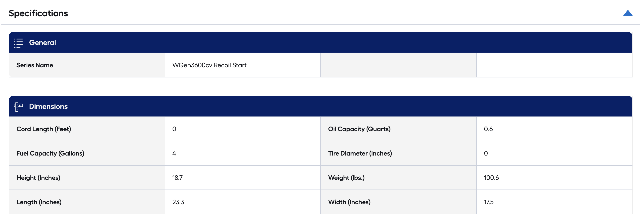Click the Weight (lbs.) label
This screenshot has height=221, width=644.
coord(346,178)
